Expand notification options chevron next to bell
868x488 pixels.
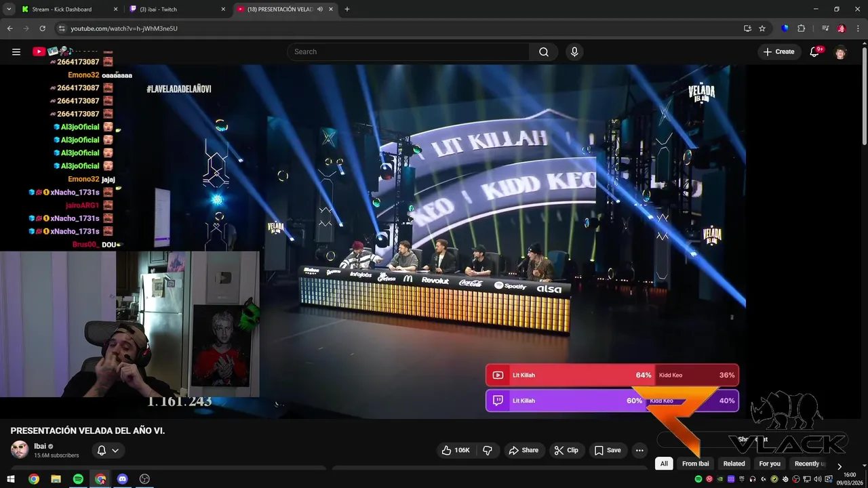click(x=115, y=450)
